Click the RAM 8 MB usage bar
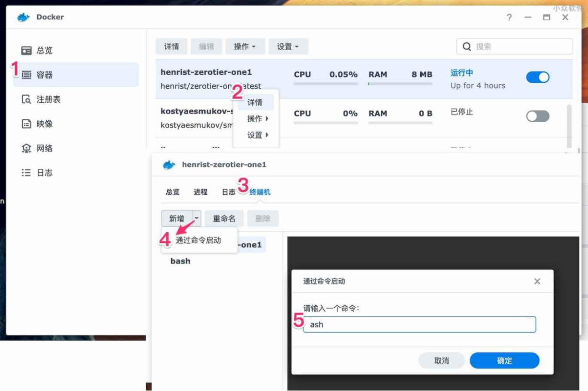The image size is (588, 391). (x=400, y=84)
